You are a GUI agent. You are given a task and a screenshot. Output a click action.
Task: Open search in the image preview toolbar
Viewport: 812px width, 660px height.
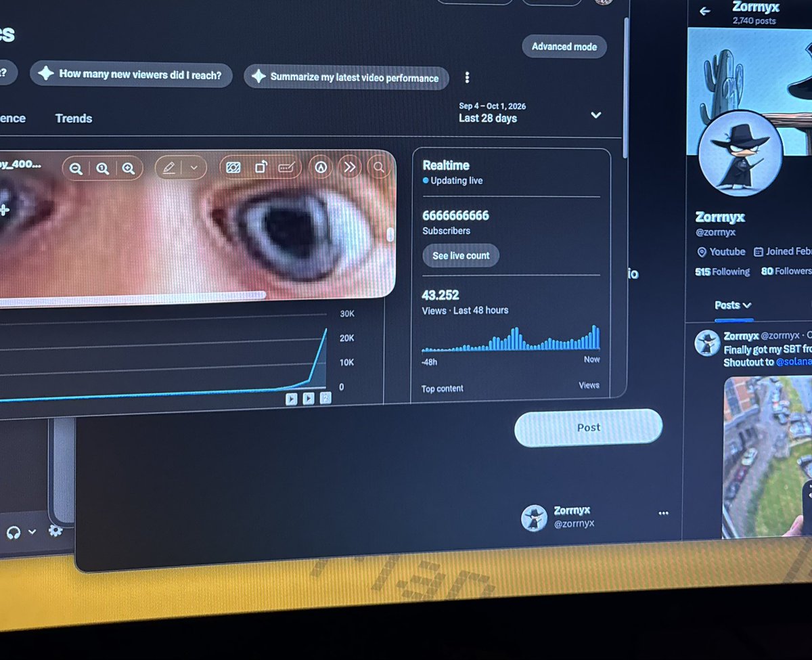[x=379, y=167]
